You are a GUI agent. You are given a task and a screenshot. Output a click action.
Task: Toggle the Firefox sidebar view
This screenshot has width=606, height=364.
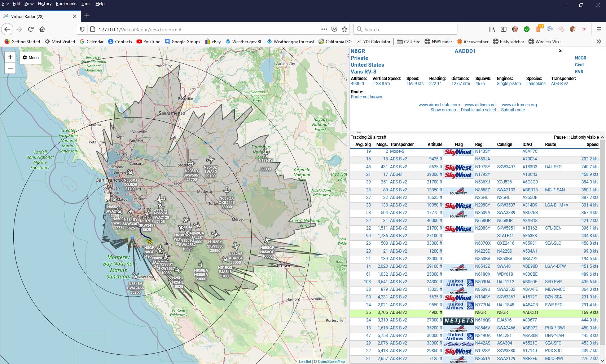(x=504, y=29)
